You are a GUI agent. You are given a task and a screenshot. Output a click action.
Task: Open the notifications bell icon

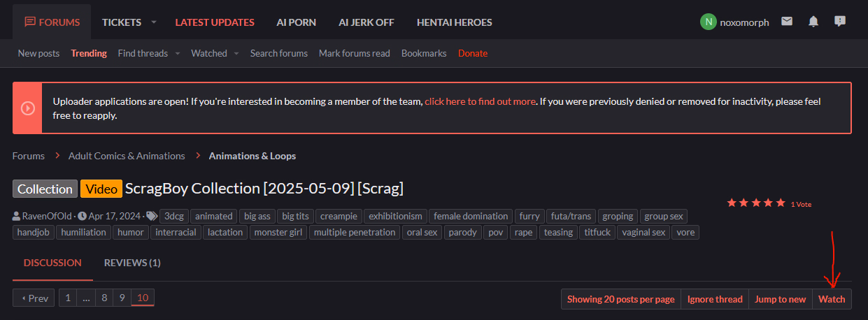813,22
